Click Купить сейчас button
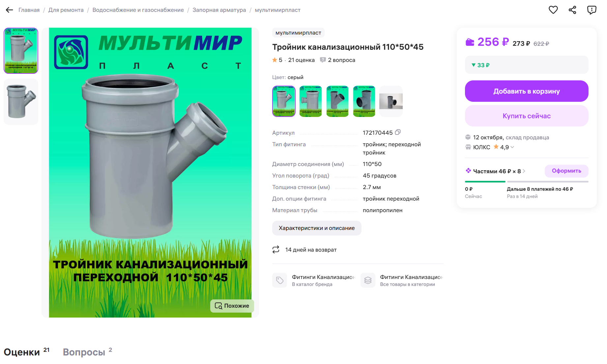607x364 pixels. pyautogui.click(x=526, y=116)
